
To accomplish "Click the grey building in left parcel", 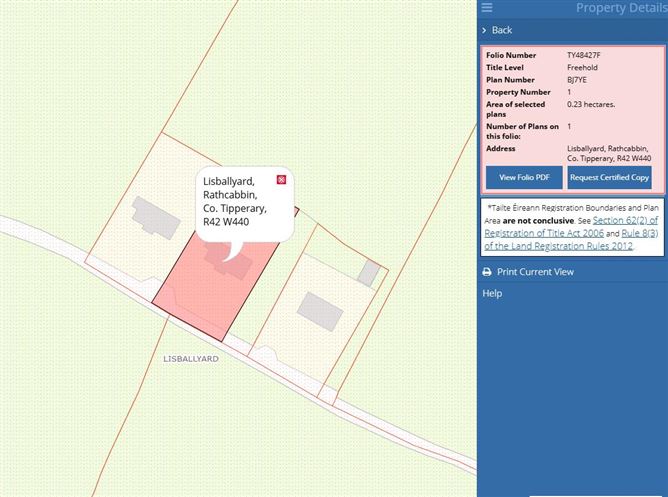I will (x=155, y=218).
